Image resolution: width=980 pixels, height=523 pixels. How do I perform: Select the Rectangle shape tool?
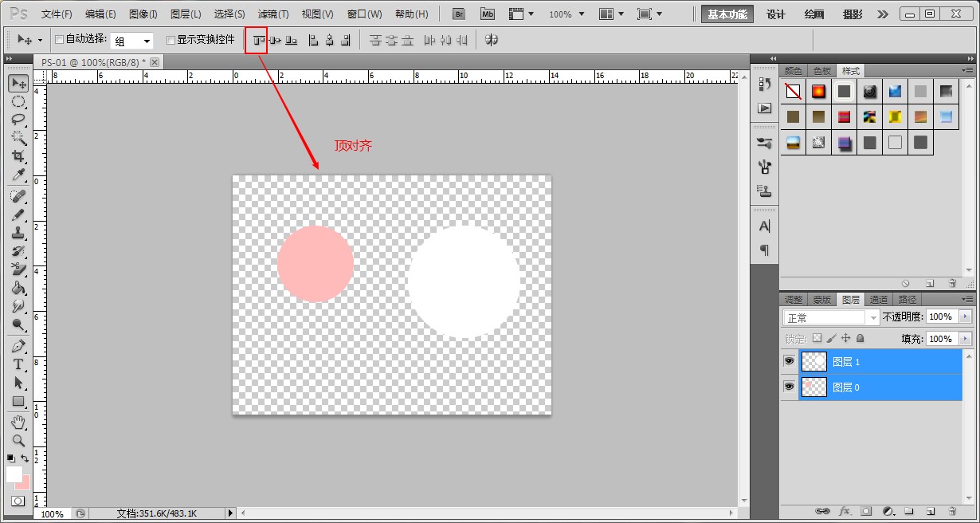tap(18, 401)
